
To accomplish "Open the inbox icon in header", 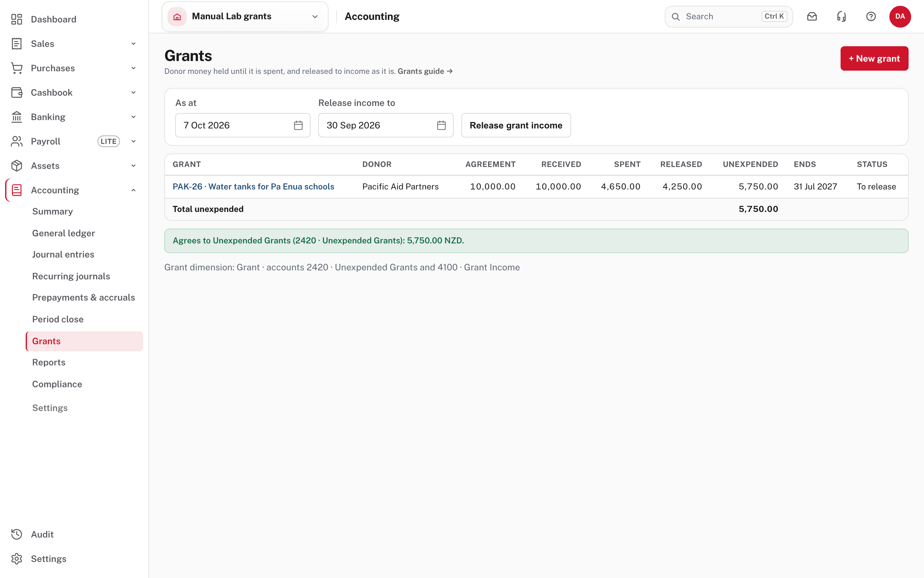I will pyautogui.click(x=812, y=16).
